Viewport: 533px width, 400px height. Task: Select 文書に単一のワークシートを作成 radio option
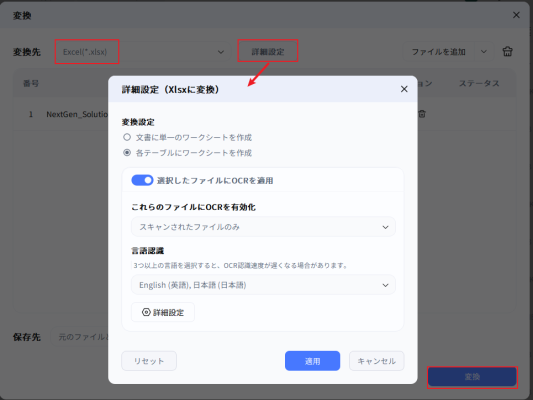pos(127,137)
